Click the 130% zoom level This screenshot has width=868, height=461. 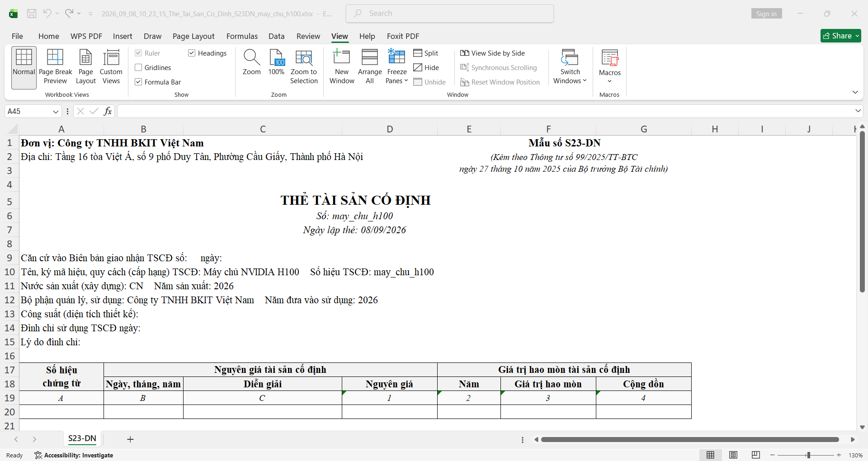coord(855,455)
